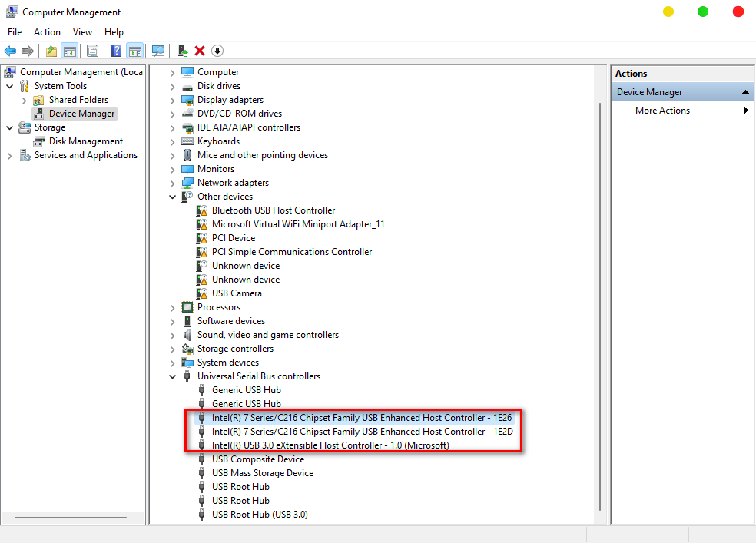Open the Action menu
756x543 pixels.
47,32
